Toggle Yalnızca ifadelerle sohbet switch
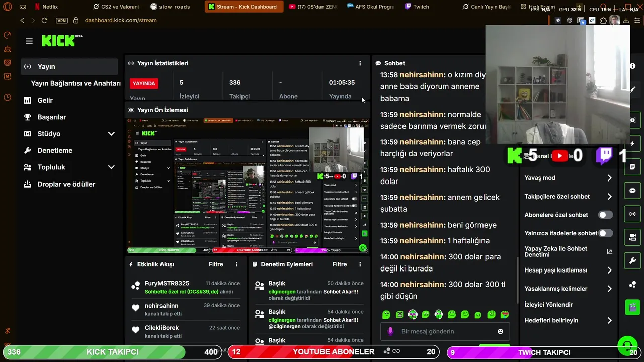 (605, 233)
